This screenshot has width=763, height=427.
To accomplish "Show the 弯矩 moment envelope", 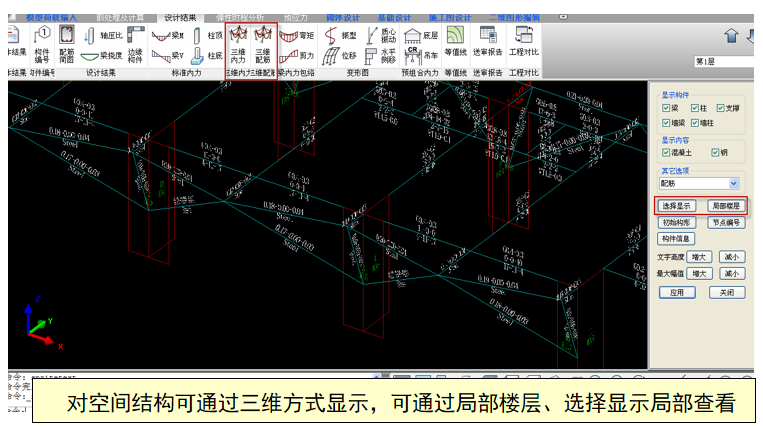I will pyautogui.click(x=297, y=36).
